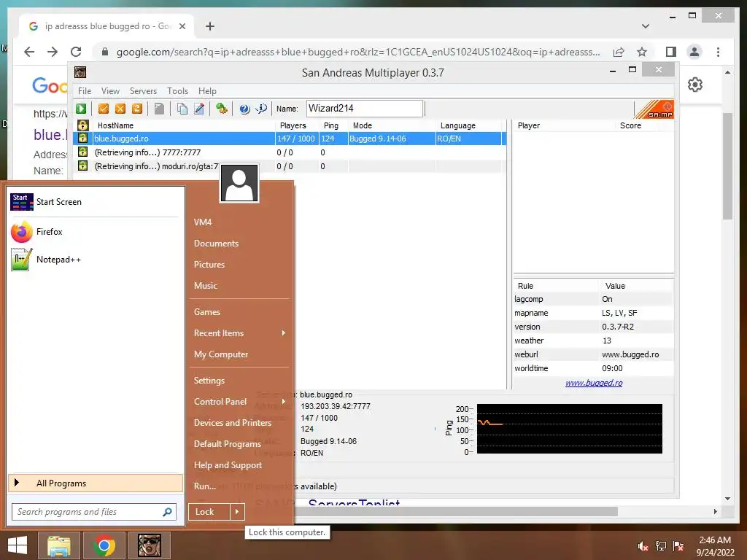Expand Control Panel submenu in Start menu
The width and height of the screenshot is (747, 560).
pyautogui.click(x=284, y=402)
